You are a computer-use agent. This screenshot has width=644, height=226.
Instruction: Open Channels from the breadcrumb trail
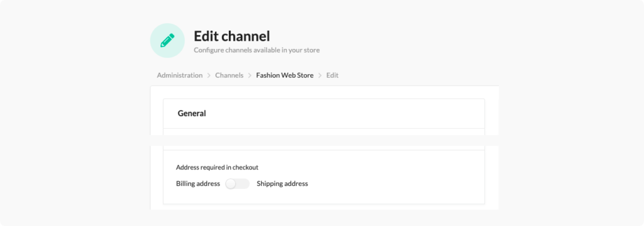pyautogui.click(x=229, y=75)
